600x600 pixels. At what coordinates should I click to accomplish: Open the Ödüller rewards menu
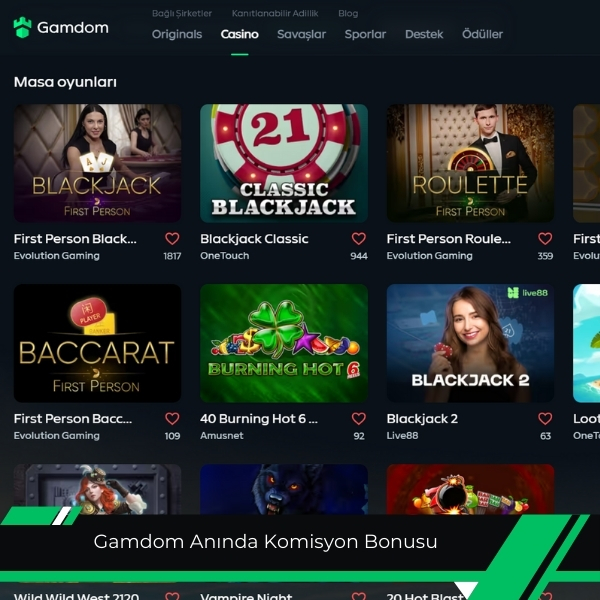coord(483,34)
